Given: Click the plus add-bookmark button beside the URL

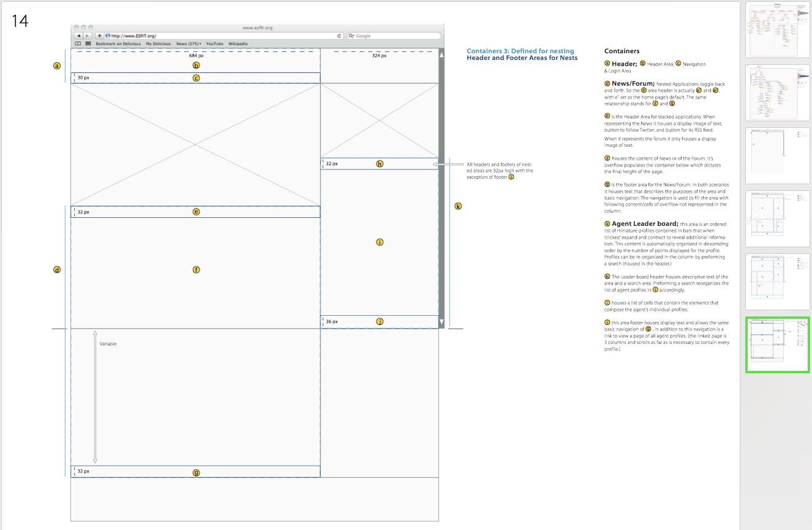Looking at the screenshot, I should 99,36.
